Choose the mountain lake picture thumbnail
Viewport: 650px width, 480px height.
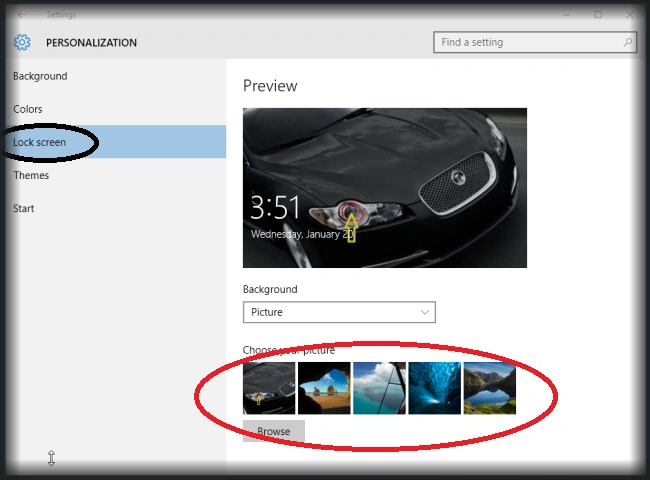pyautogui.click(x=490, y=388)
